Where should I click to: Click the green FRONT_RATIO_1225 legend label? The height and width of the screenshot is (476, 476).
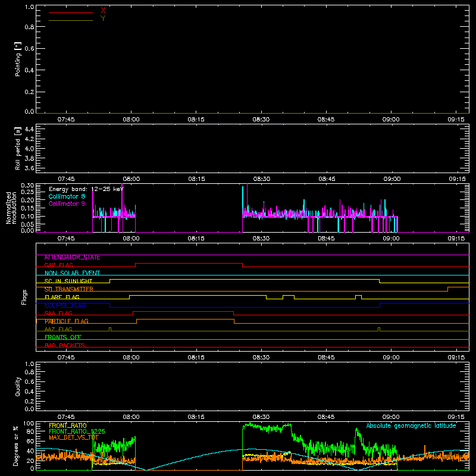pos(77,431)
